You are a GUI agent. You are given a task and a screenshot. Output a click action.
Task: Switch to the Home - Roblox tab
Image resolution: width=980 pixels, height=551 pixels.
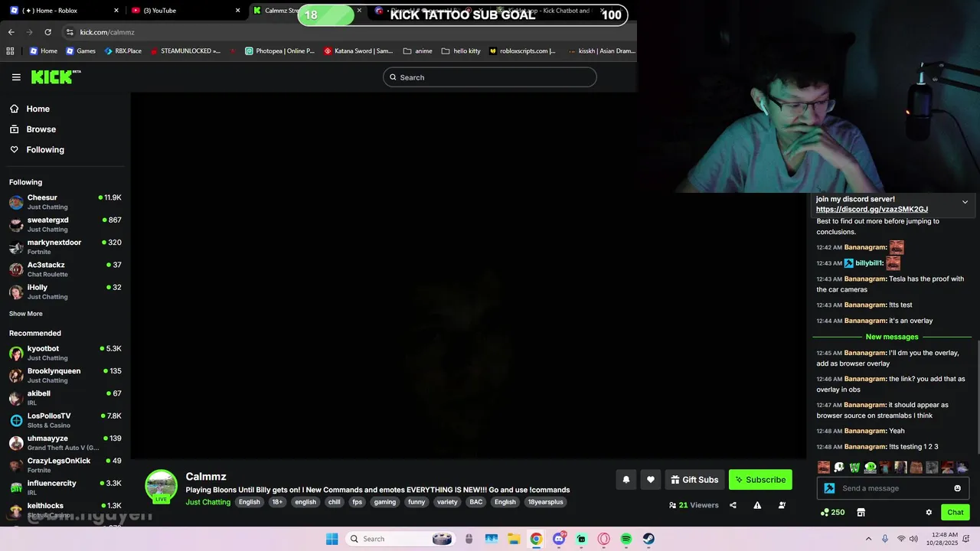[x=64, y=11]
